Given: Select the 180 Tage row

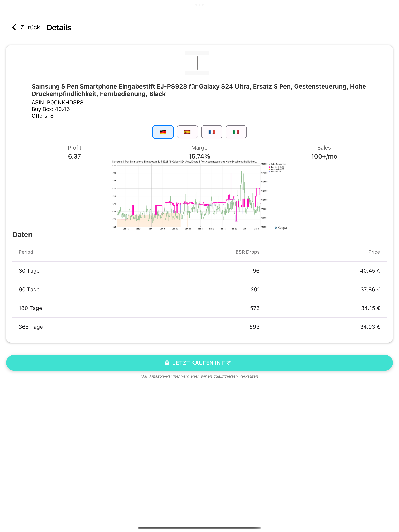Looking at the screenshot, I should 199,308.
